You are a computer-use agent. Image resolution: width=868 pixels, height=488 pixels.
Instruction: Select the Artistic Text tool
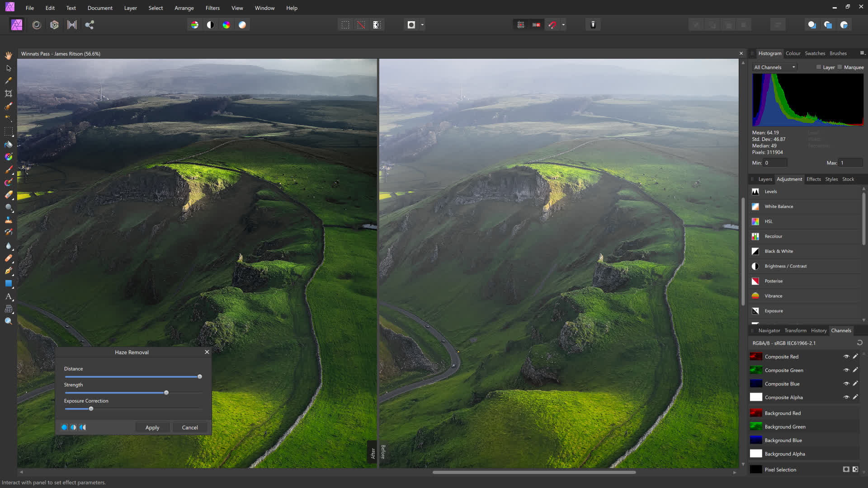9,296
